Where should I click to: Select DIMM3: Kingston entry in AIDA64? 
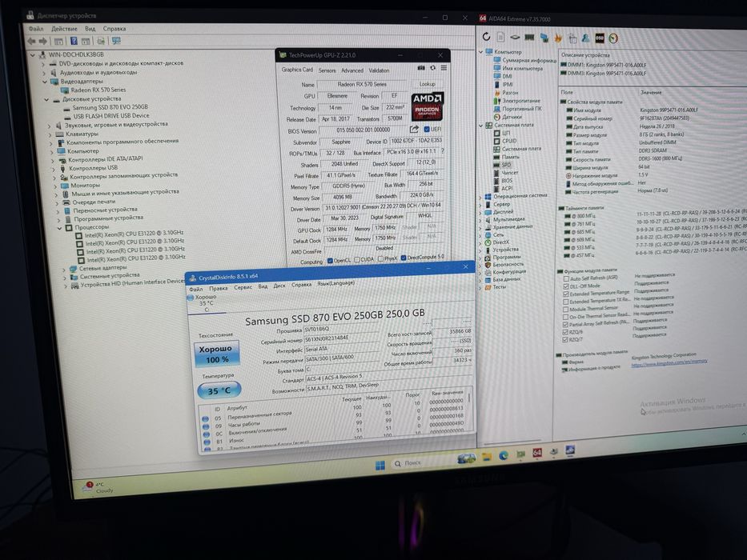(x=603, y=74)
